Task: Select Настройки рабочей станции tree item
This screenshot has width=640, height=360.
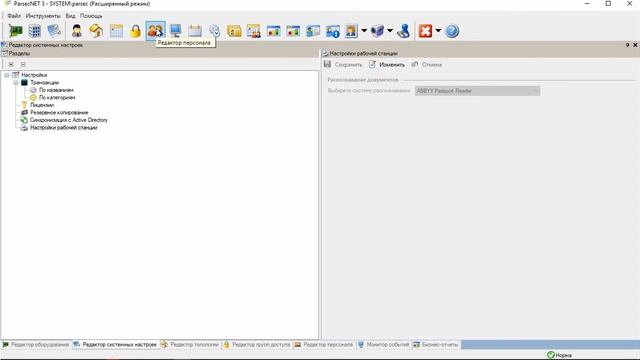Action: (x=64, y=127)
